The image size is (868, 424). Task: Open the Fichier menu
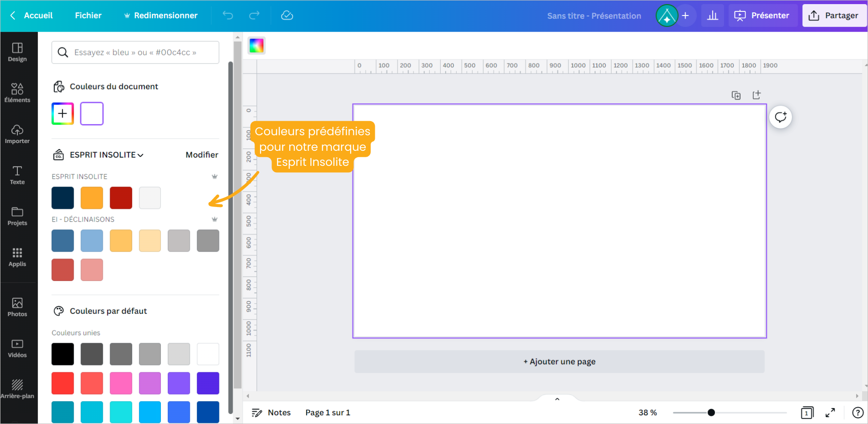point(88,16)
